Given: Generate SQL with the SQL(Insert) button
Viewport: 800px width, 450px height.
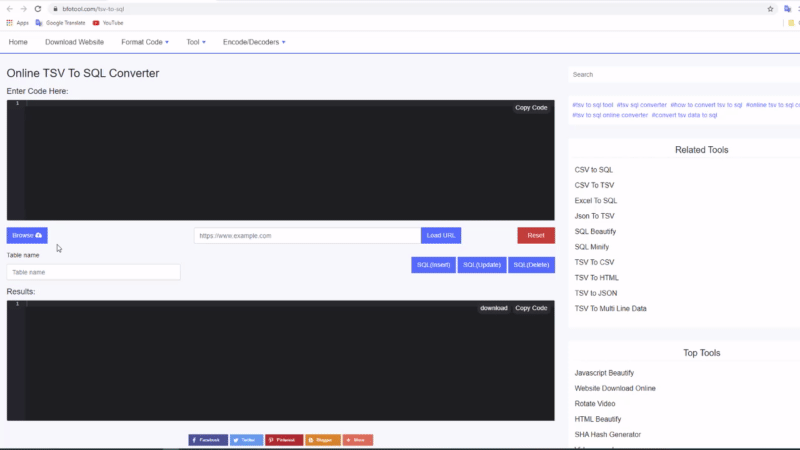Looking at the screenshot, I should point(433,265).
